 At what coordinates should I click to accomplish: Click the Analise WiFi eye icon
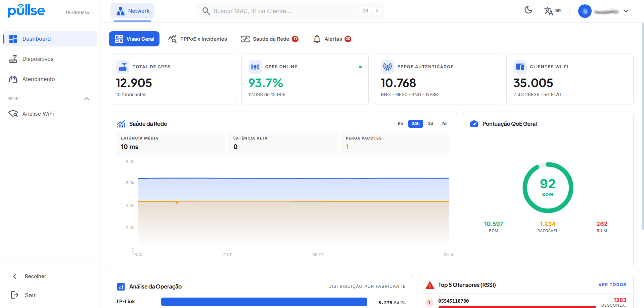click(13, 114)
